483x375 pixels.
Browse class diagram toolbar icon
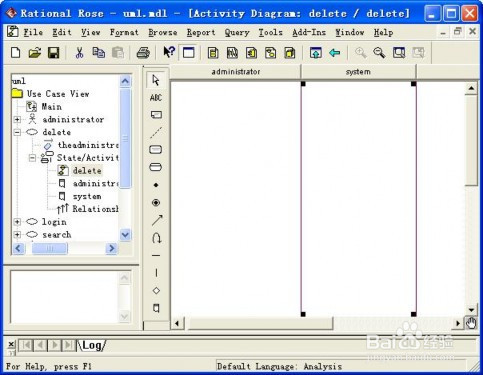[213, 53]
